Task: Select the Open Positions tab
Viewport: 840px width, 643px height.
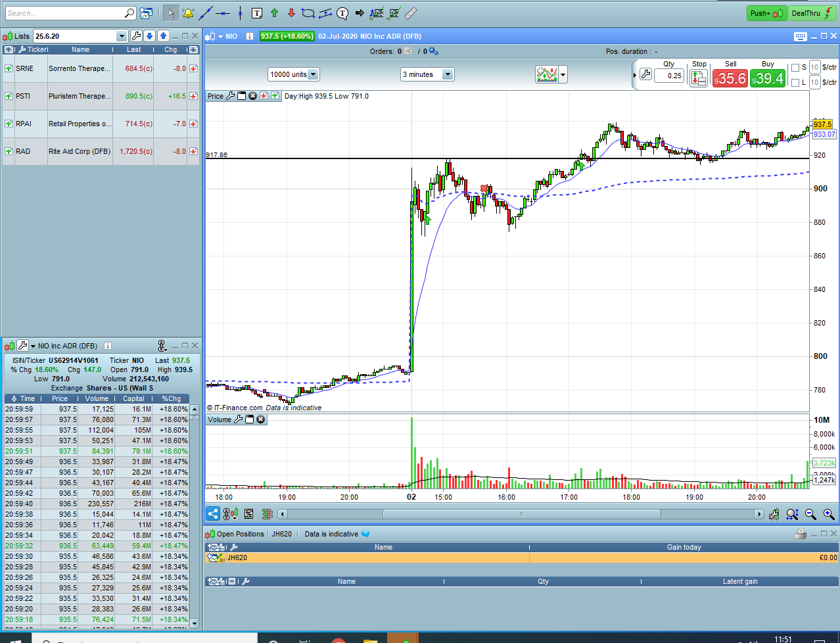Action: click(x=241, y=534)
